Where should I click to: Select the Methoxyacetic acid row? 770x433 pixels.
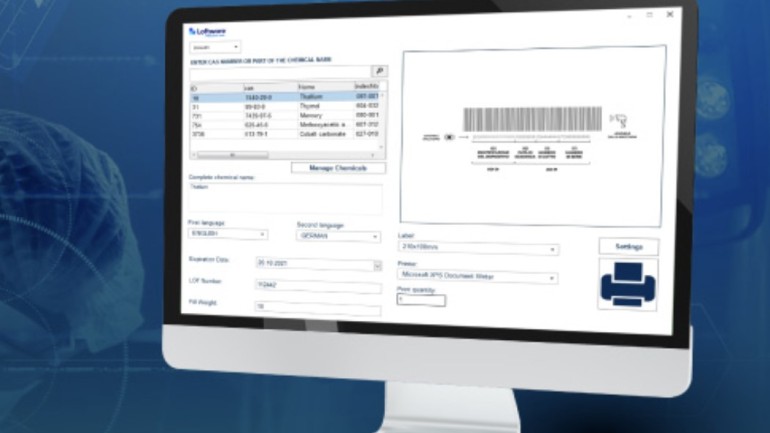285,125
